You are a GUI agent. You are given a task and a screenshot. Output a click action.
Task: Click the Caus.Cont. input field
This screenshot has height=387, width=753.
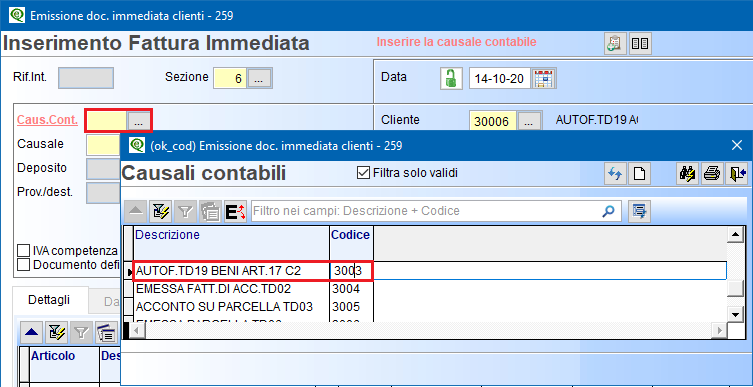point(107,121)
